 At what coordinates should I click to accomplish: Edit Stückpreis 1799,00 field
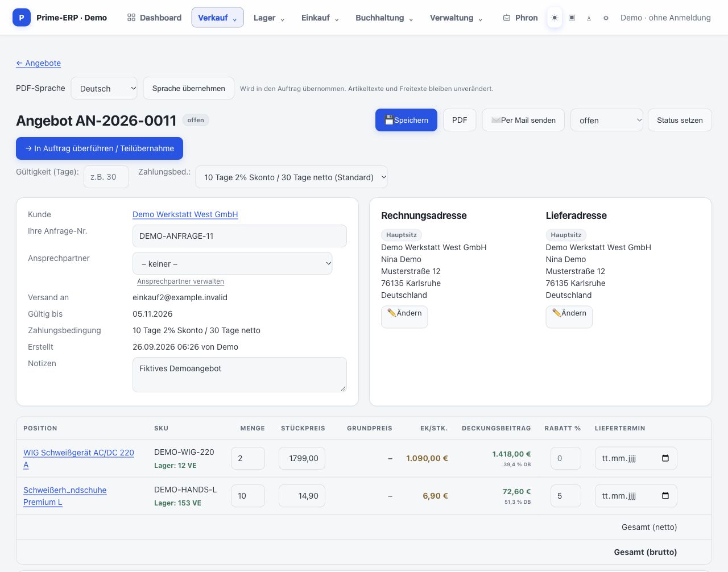pos(302,458)
